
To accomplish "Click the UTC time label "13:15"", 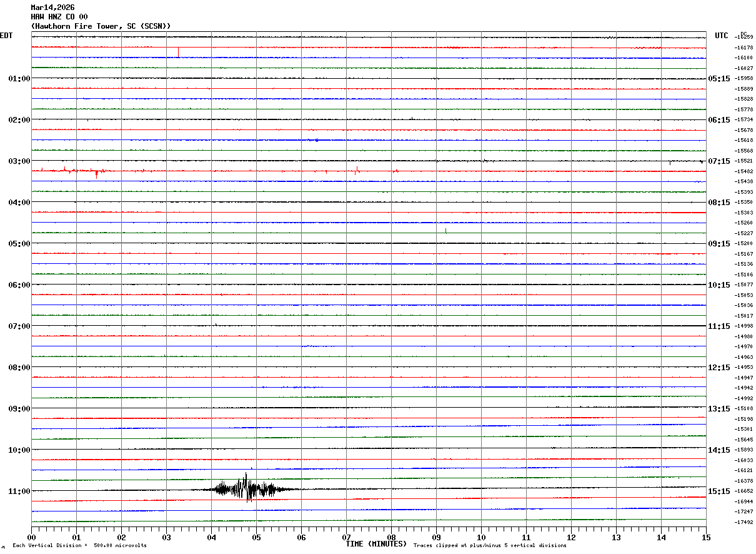I will [x=719, y=409].
